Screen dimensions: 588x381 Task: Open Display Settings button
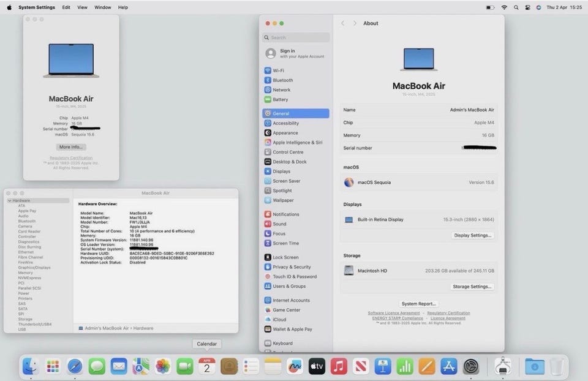472,235
